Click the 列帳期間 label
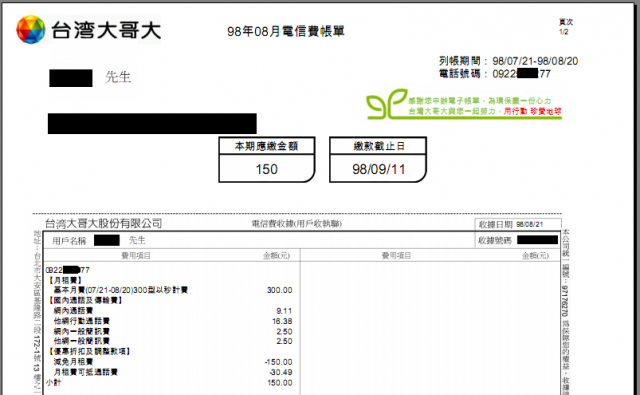Screen dimensions: 640x395 click(x=460, y=61)
